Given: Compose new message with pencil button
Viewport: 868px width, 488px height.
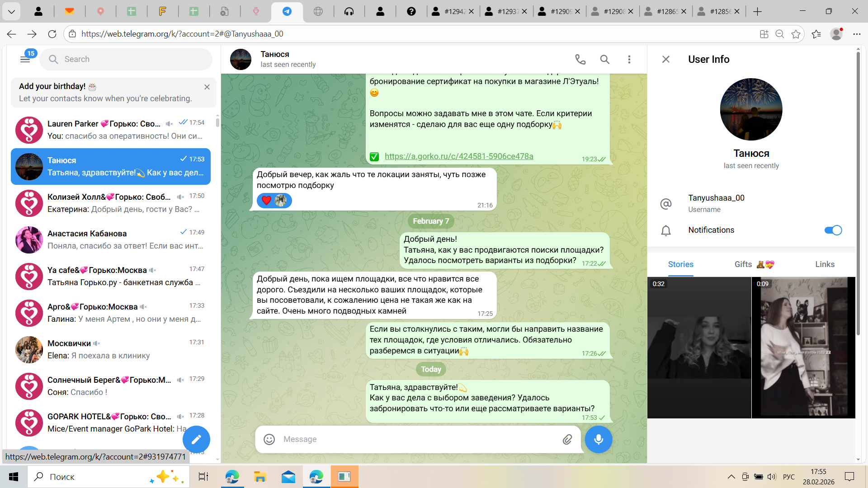Looking at the screenshot, I should (196, 439).
